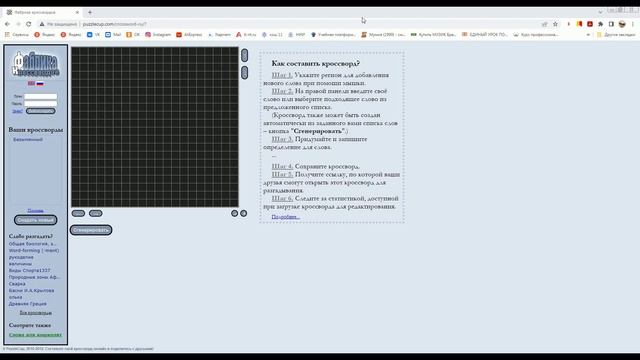Viewport: 640px width, 360px height.
Task: Click the right round button under grid corner
Action: coord(244,213)
